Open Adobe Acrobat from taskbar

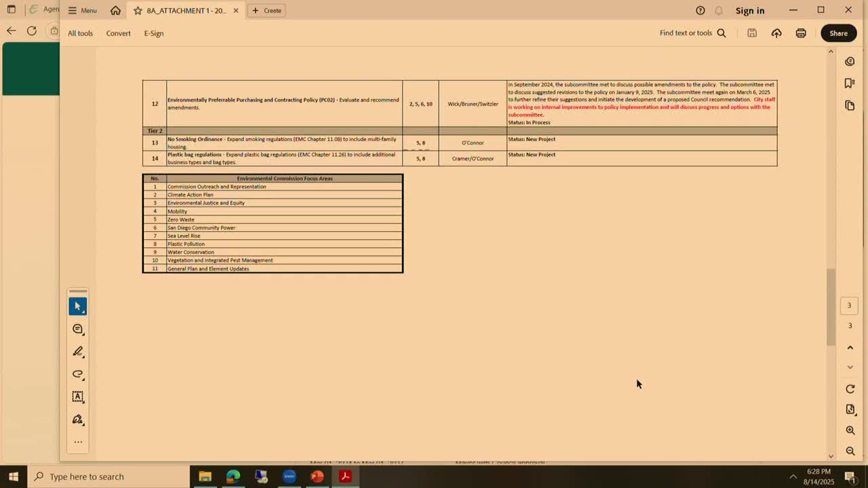pos(345,476)
